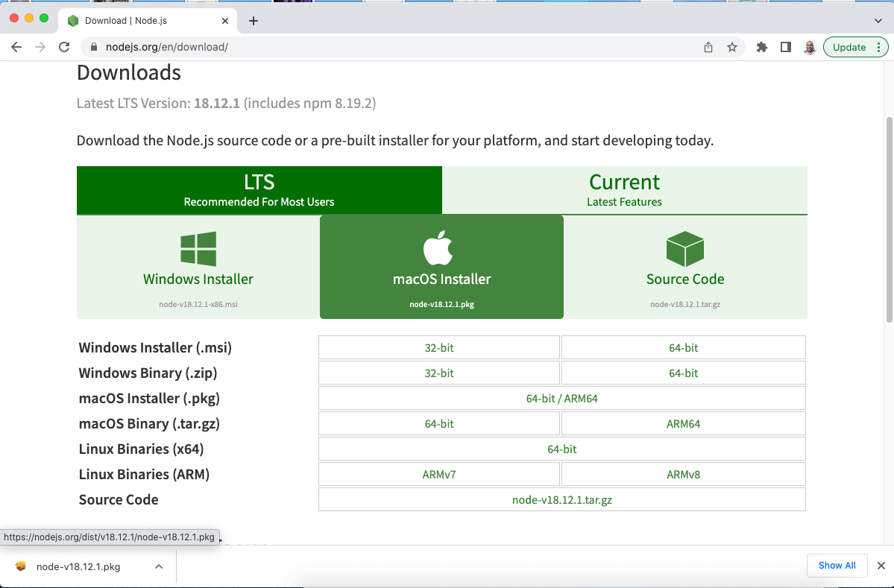The height and width of the screenshot is (588, 894).
Task: Open a new browser tab
Action: click(x=254, y=21)
